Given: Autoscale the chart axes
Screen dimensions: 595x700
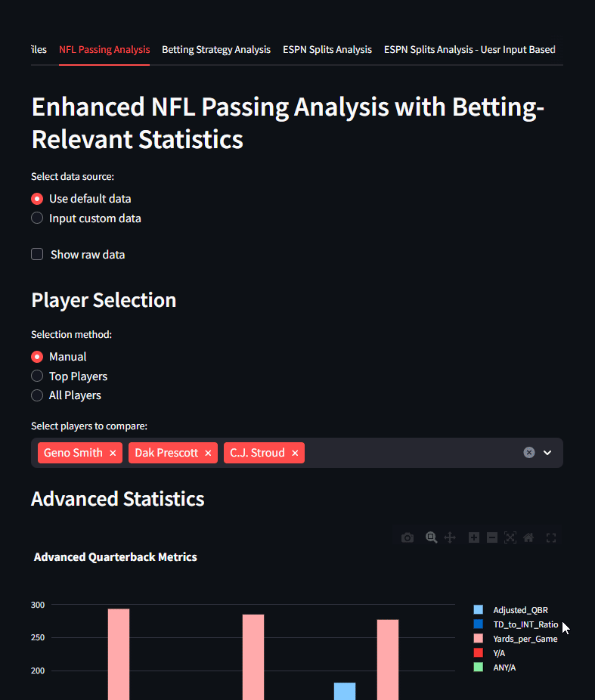Looking at the screenshot, I should 510,537.
